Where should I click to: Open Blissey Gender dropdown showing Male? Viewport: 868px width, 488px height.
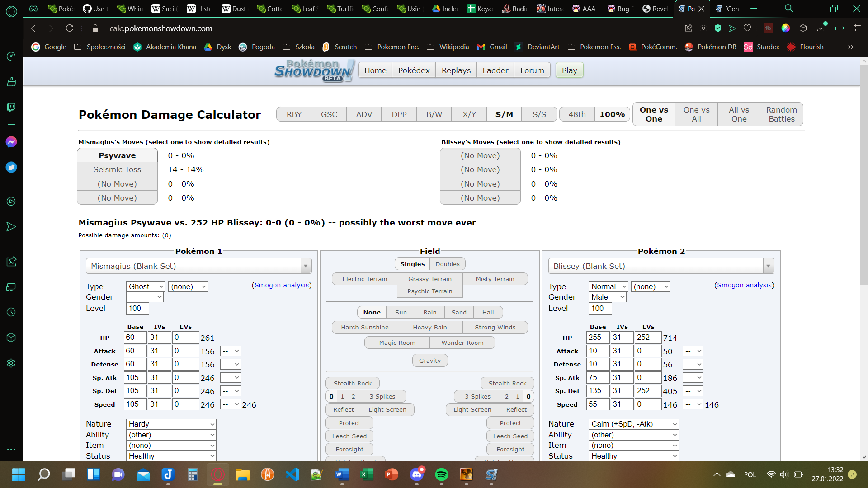(x=607, y=297)
